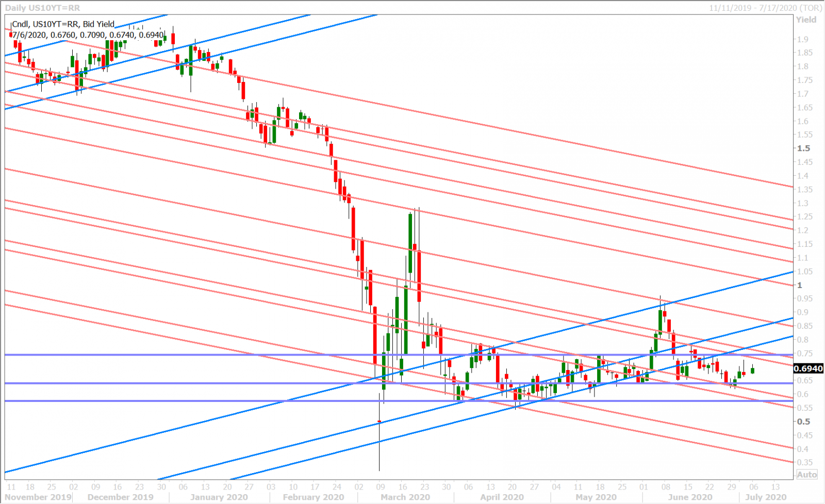825x504 pixels.
Task: Click the 1.9 yield axis label
Action: (x=802, y=39)
